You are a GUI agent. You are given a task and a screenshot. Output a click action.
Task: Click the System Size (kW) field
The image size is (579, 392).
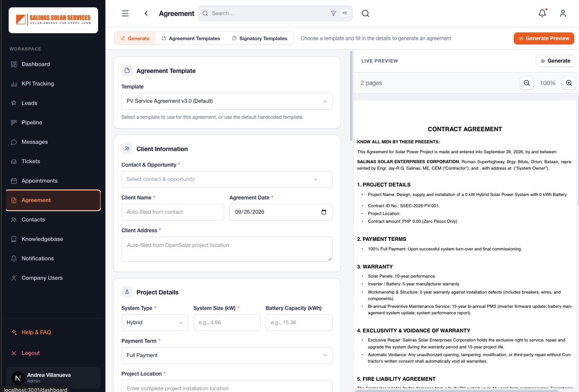tap(227, 322)
